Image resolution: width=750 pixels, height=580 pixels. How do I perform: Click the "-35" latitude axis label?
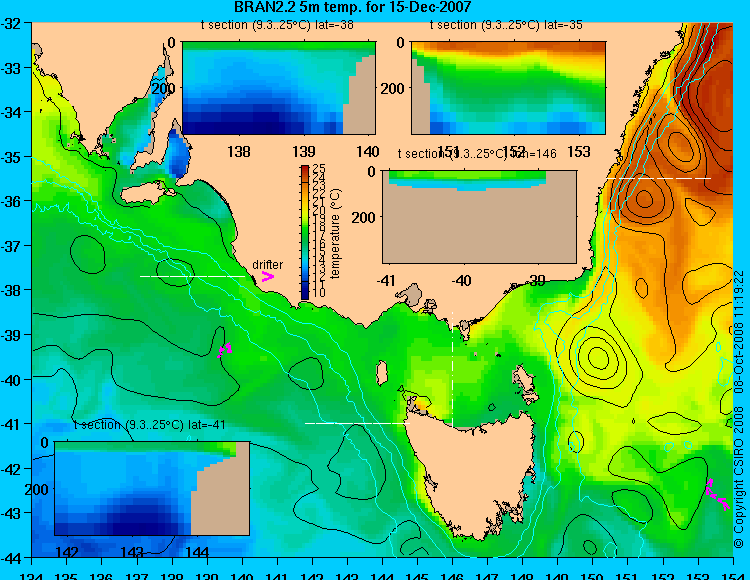coord(11,157)
